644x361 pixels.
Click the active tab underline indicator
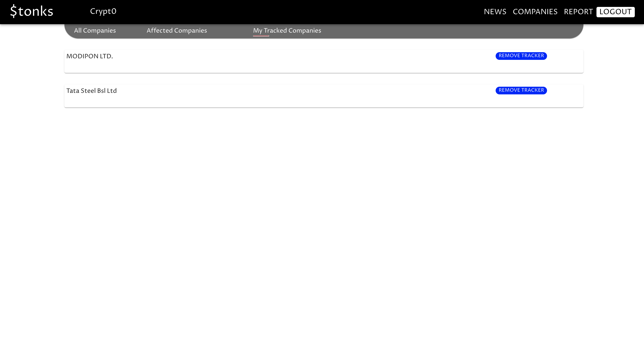[x=261, y=36]
